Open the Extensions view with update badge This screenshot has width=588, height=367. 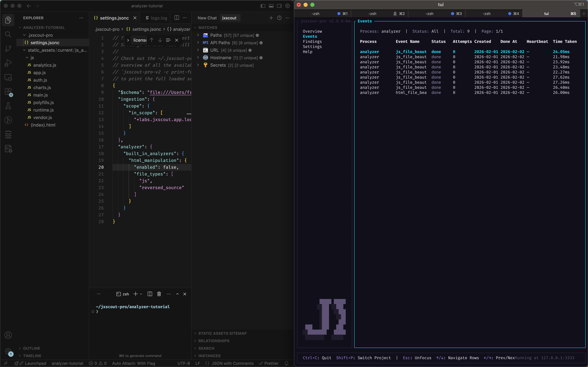click(8, 92)
